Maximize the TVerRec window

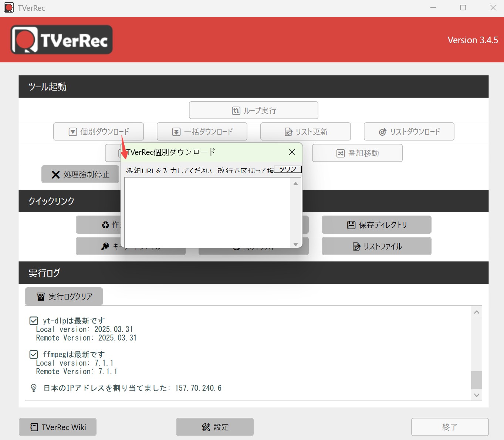(x=463, y=8)
